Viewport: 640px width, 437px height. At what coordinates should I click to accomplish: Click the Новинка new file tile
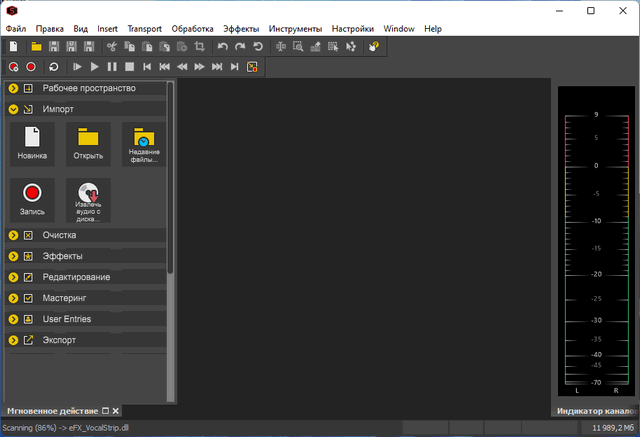32,144
